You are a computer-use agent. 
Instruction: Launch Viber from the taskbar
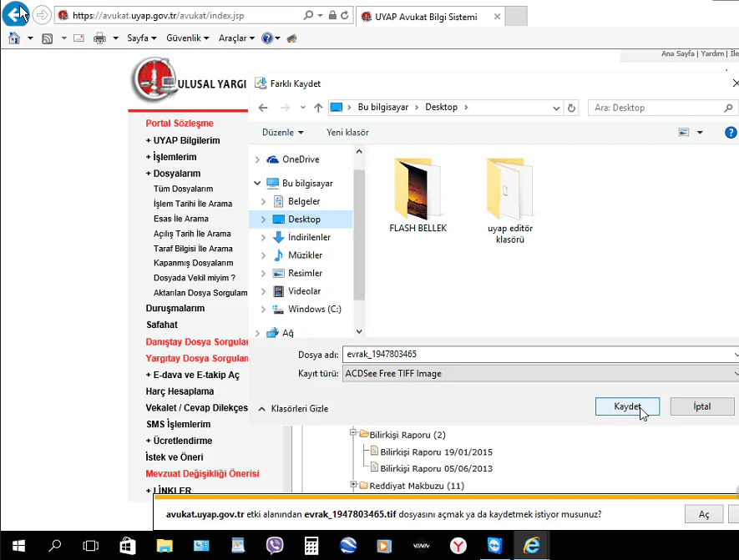[274, 546]
